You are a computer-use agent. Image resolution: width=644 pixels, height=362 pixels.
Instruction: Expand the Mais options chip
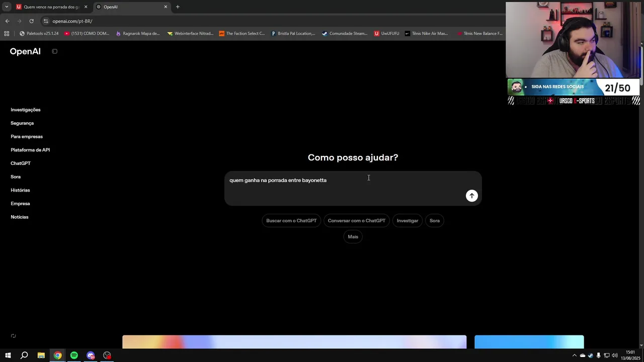(x=353, y=237)
